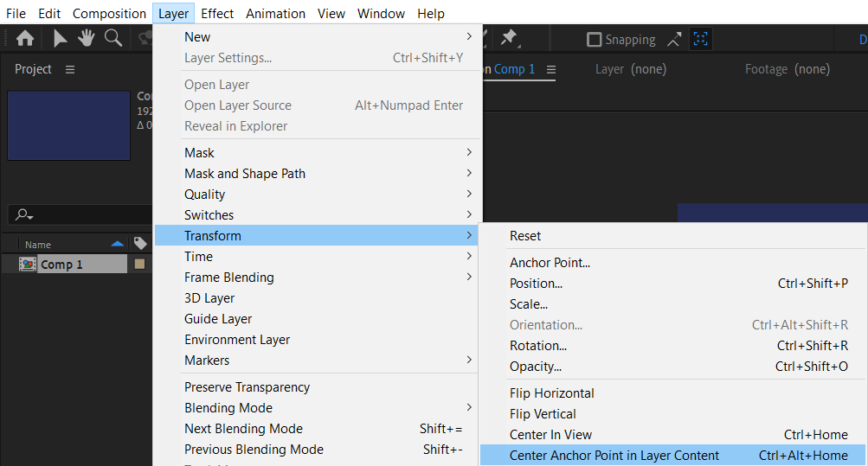Select the Hand tool

[x=86, y=38]
